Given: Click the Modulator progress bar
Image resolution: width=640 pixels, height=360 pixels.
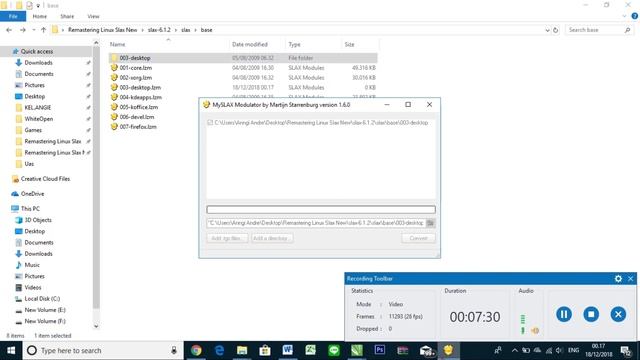Looking at the screenshot, I should [x=321, y=209].
